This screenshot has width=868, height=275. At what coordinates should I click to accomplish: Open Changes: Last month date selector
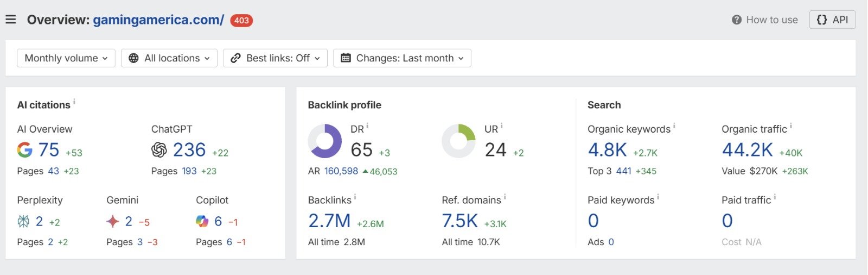point(402,58)
